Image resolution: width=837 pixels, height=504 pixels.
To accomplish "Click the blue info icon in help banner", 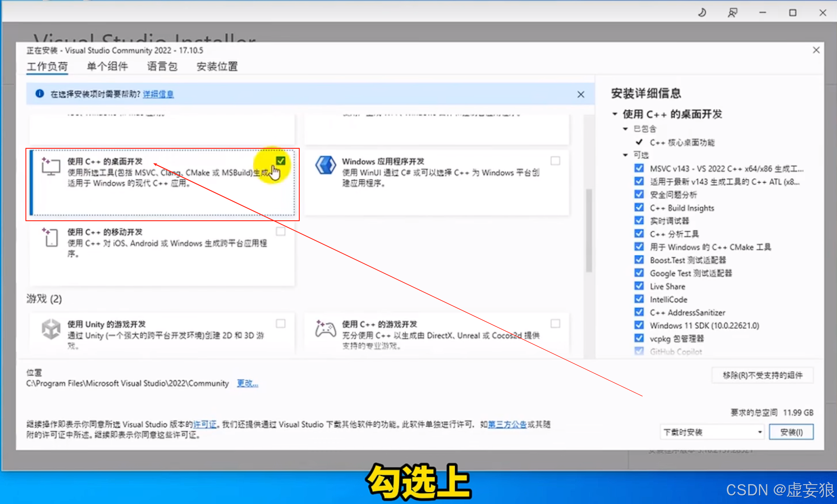I will (x=39, y=94).
